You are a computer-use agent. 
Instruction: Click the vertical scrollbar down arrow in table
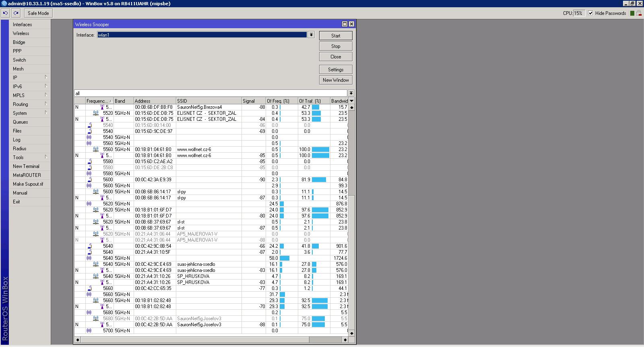pos(351,333)
